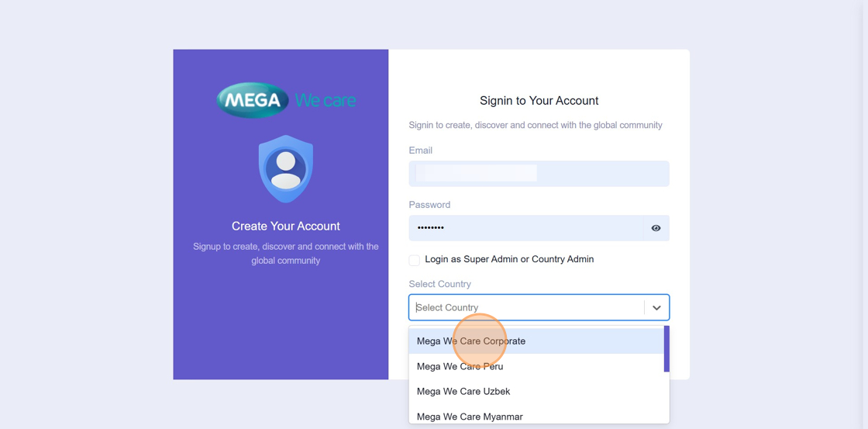This screenshot has width=868, height=429.
Task: Click the Login as Super Admin label
Action: 509,259
